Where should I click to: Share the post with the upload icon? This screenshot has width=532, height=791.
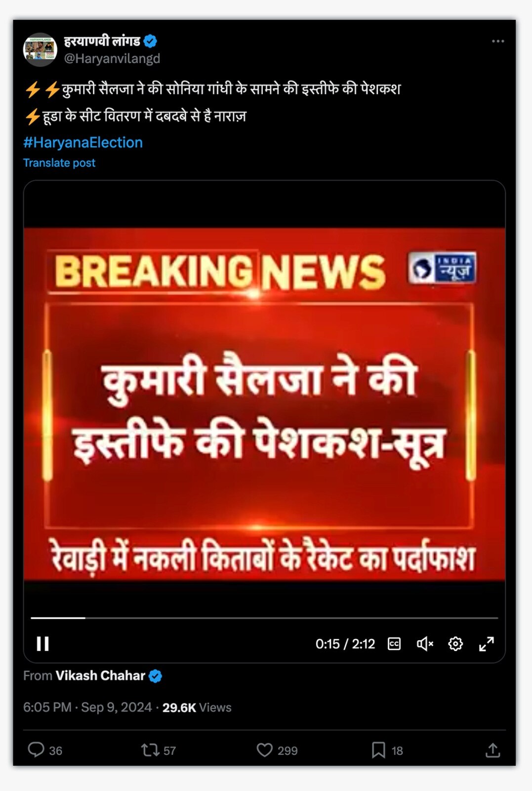point(492,750)
